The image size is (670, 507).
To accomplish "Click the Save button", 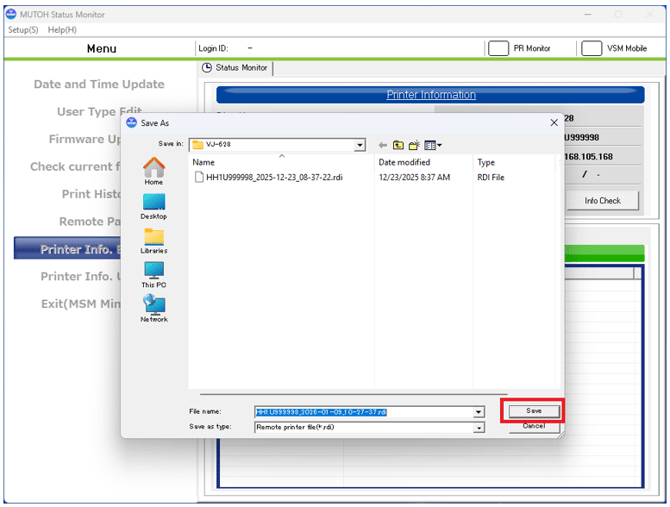I will tap(533, 411).
